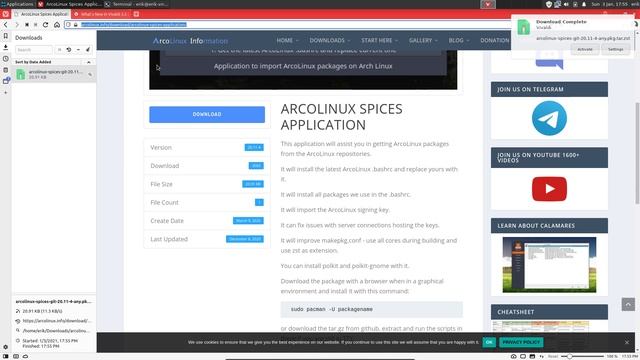Open the volume icon in the system tray
640x360 pixels.
[x=566, y=4]
